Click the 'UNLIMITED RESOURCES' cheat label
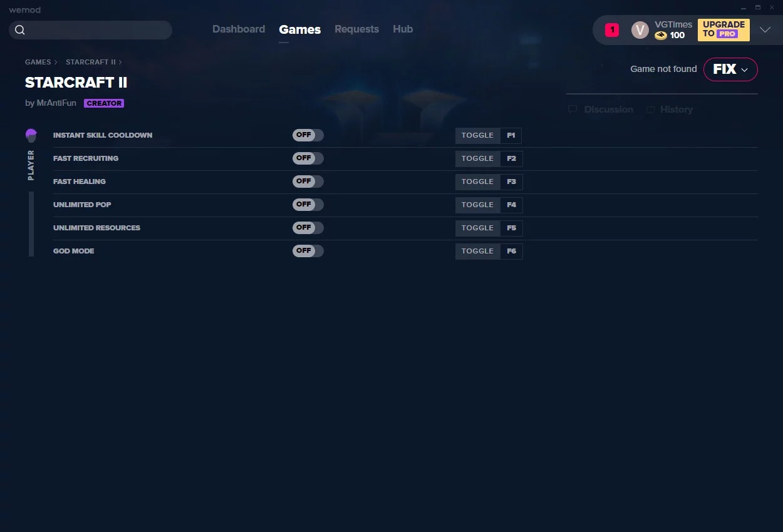This screenshot has height=532, width=783. coord(96,228)
